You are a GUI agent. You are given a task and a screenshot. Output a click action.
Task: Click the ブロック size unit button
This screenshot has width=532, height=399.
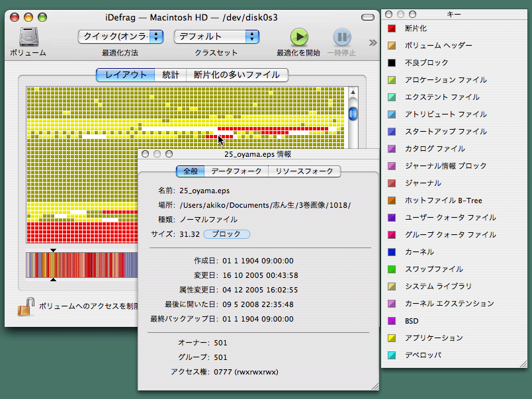tap(227, 234)
